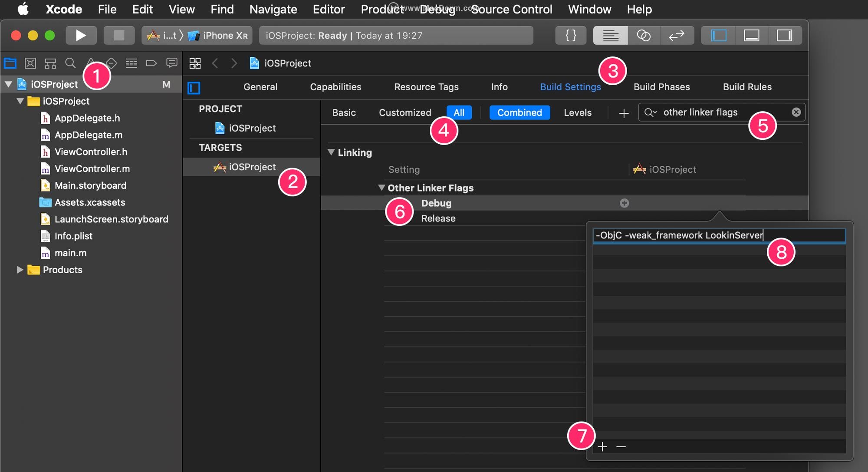Viewport: 868px width, 472px height.
Task: Show Customized build settings
Action: coord(405,112)
